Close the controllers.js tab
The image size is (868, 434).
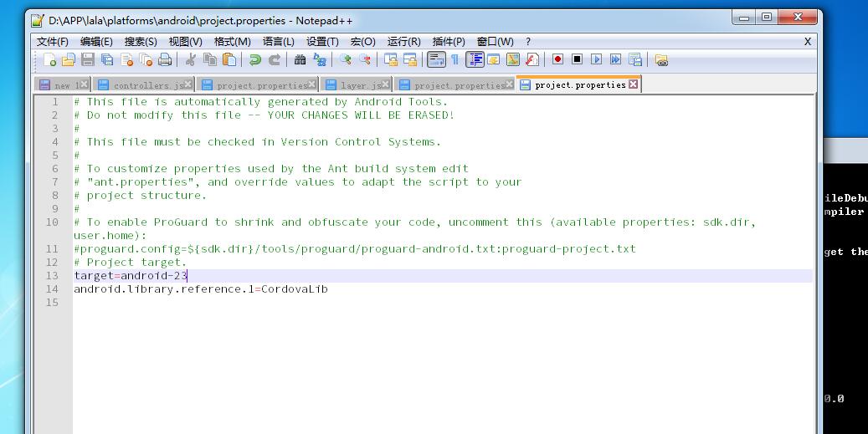coord(188,84)
